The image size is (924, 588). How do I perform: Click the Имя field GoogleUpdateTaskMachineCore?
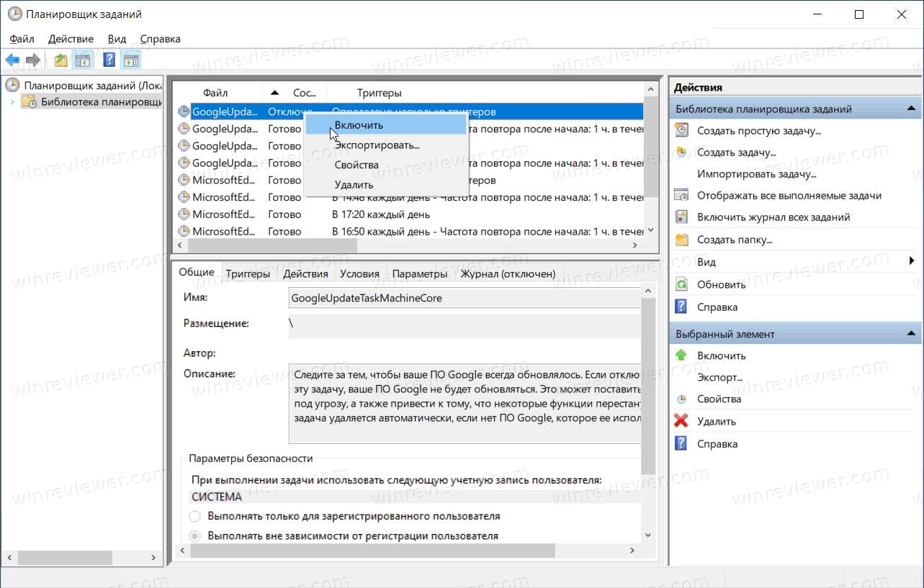click(465, 297)
